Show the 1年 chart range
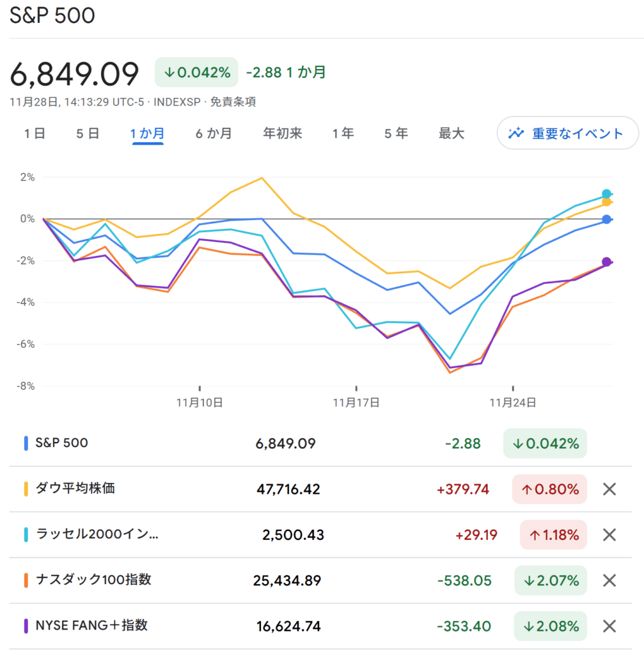644x655 pixels. coord(343,134)
